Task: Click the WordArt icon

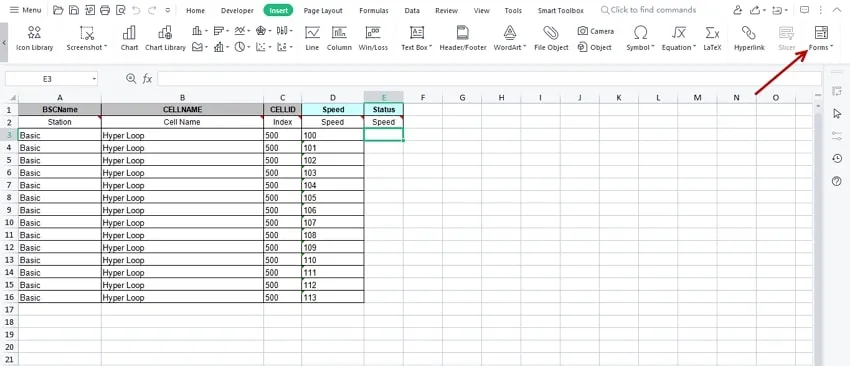Action: point(510,33)
